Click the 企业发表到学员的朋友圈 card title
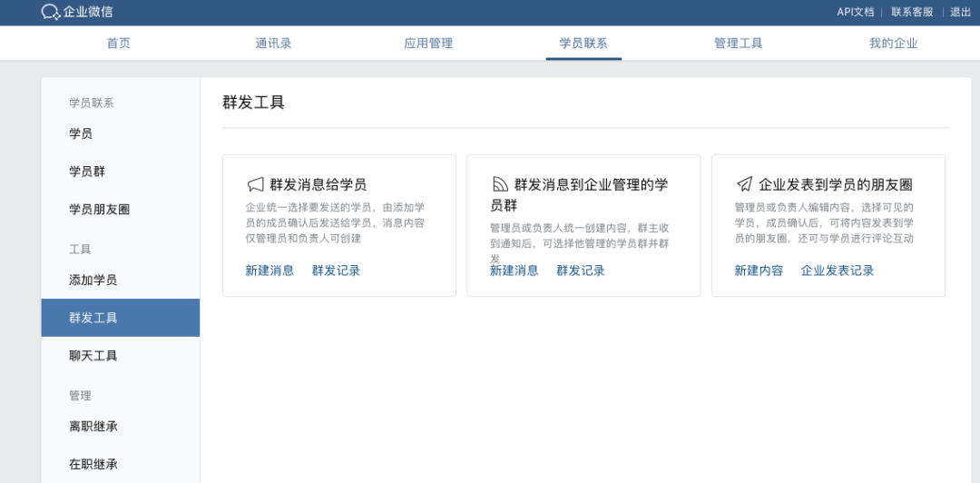 pos(836,184)
